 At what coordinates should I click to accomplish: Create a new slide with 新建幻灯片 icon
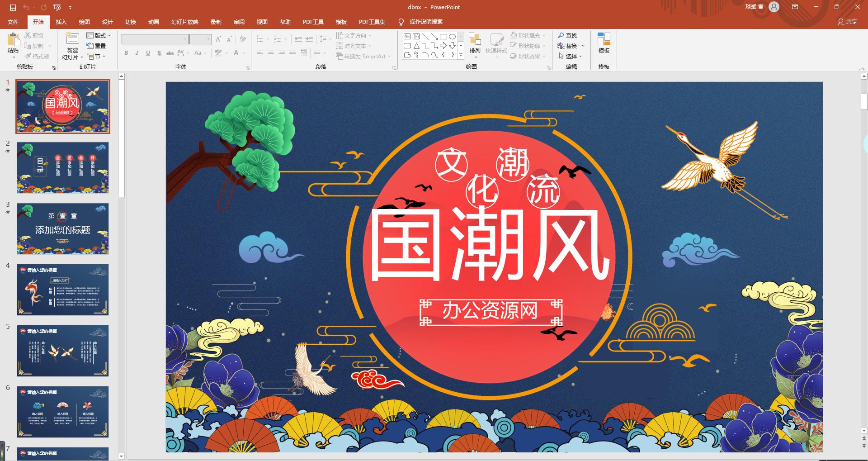click(72, 41)
